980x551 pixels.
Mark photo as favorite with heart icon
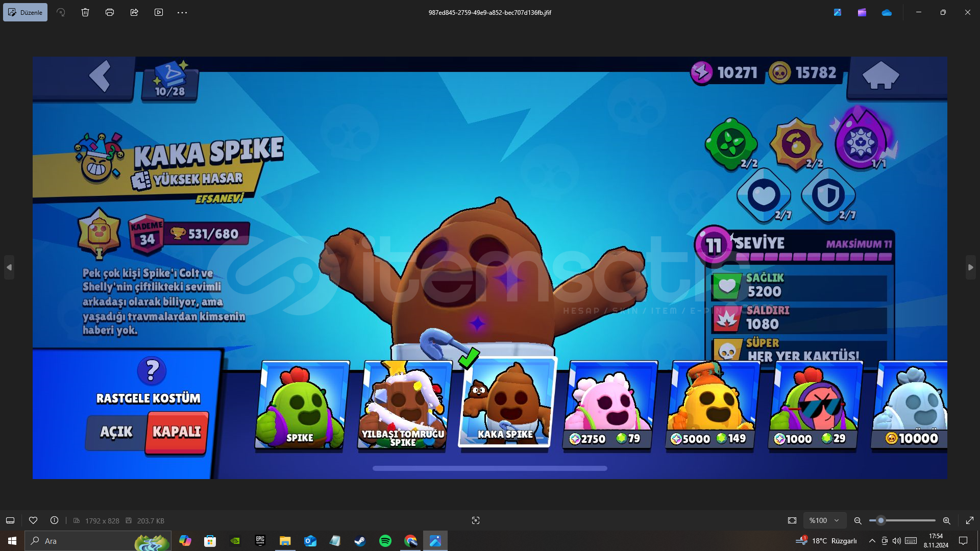(33, 520)
